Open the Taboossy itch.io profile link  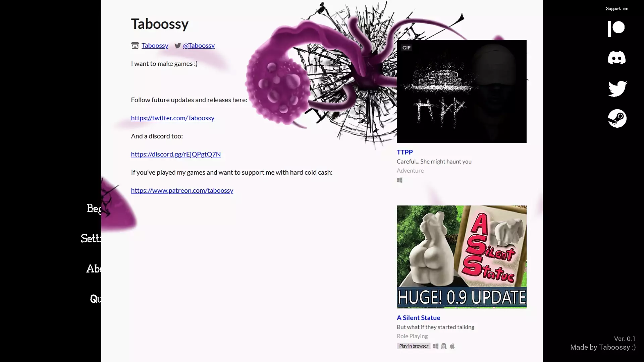pos(155,46)
